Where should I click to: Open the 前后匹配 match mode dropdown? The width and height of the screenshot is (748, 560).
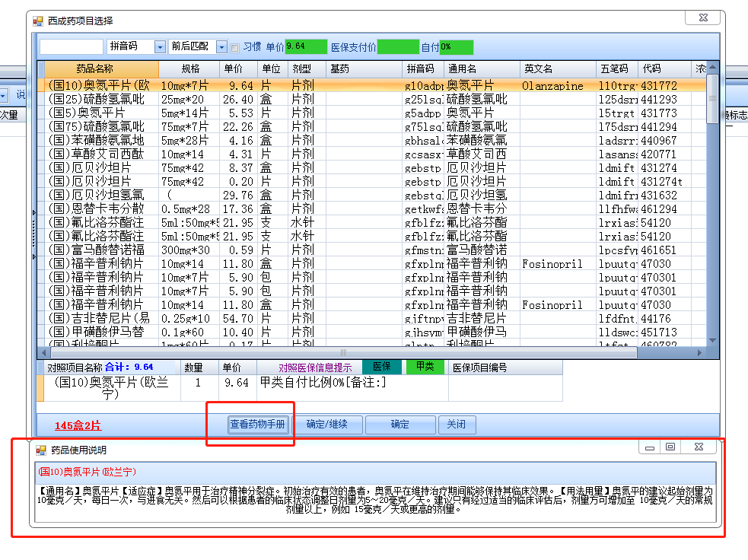pyautogui.click(x=221, y=46)
